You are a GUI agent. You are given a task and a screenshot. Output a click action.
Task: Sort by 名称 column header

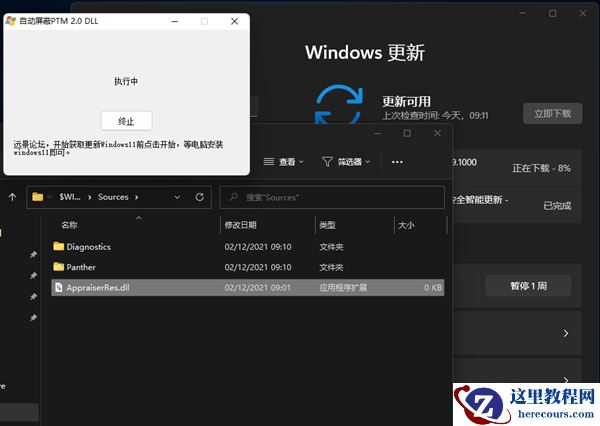pyautogui.click(x=69, y=225)
